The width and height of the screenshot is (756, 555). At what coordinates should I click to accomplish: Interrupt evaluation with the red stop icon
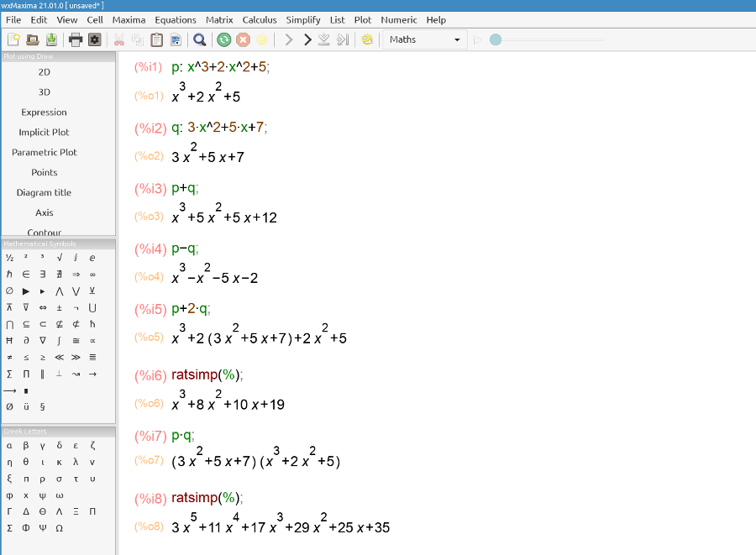242,39
